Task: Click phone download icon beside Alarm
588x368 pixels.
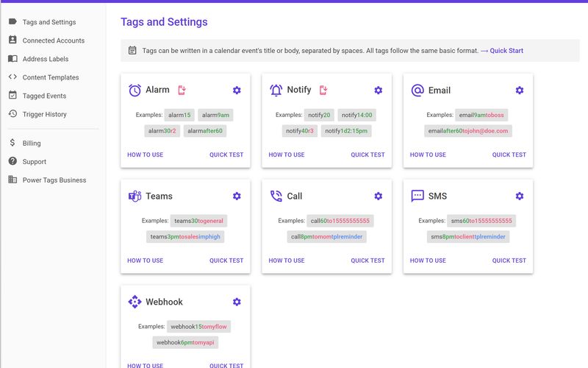Action: tap(182, 90)
